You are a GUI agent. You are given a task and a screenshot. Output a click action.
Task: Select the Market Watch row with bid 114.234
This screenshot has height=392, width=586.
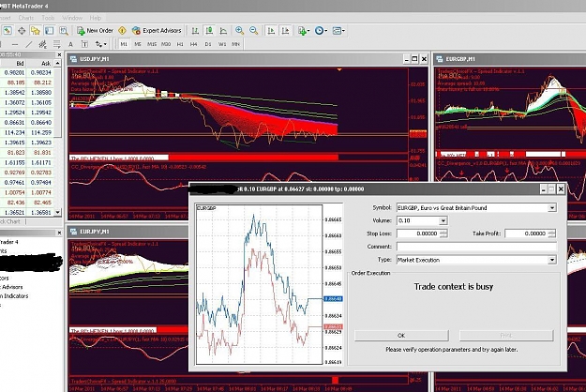click(27, 132)
